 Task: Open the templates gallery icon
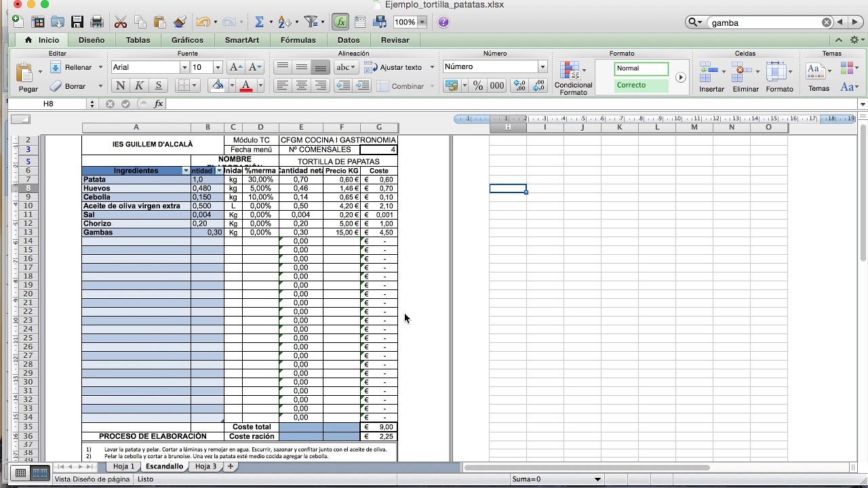(38, 22)
